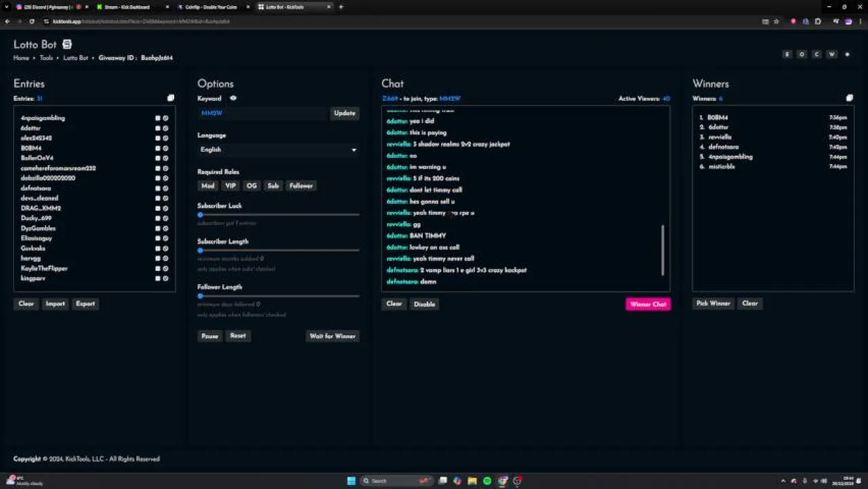Toggle the square box for 4npaisgambling
This screenshot has height=489, width=868.
(158, 118)
